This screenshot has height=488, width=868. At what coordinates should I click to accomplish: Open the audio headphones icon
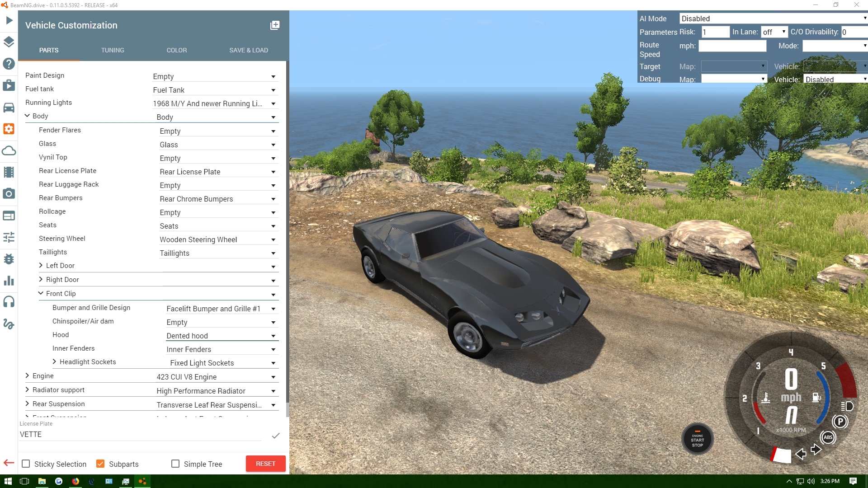point(9,302)
